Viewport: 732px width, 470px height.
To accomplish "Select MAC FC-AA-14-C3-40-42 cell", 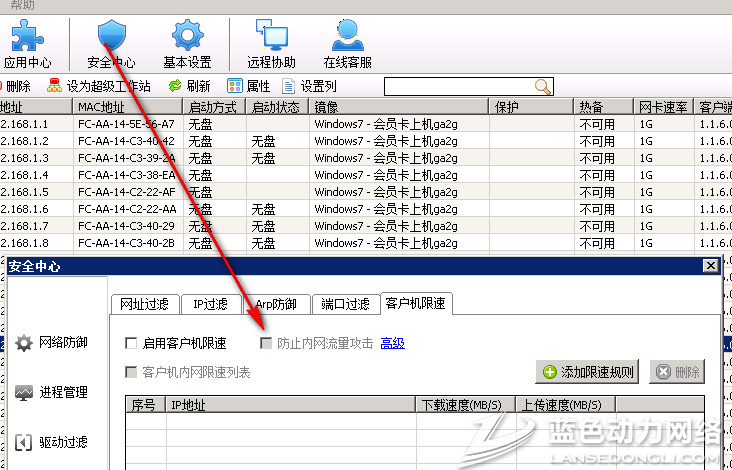I will (x=127, y=141).
